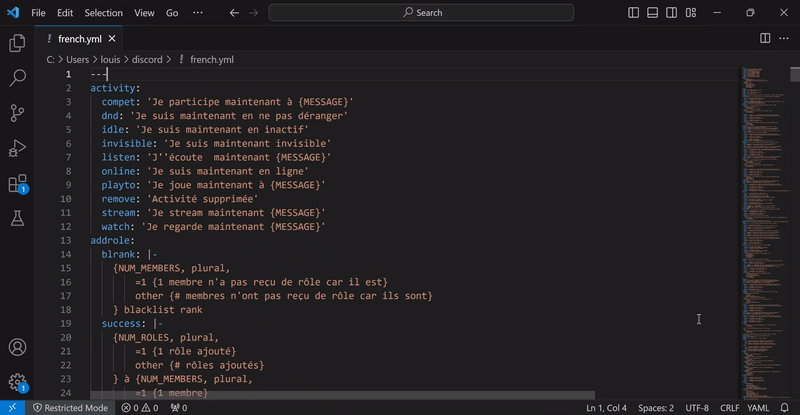Click the minimap code overview
Image resolution: width=800 pixels, height=415 pixels.
click(765, 233)
